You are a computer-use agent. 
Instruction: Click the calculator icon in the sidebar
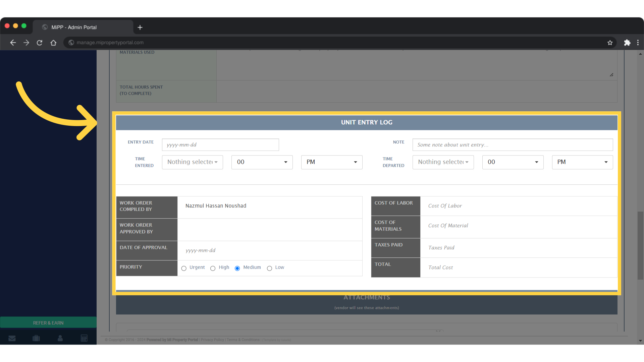coord(84,338)
